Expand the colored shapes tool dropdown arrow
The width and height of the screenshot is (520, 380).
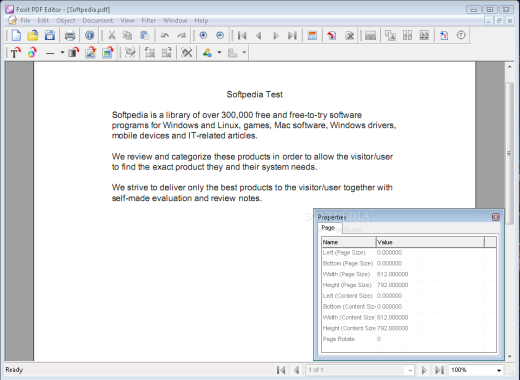point(219,53)
